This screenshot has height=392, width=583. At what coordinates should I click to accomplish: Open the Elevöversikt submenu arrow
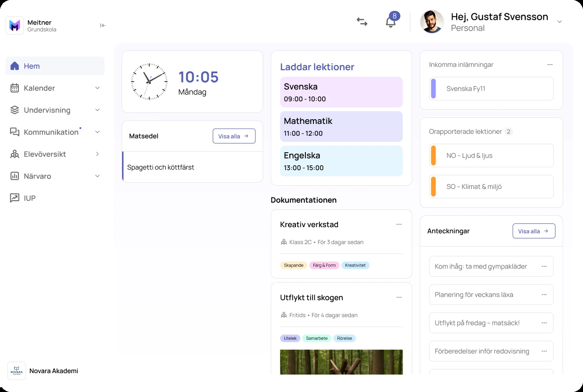pos(98,154)
